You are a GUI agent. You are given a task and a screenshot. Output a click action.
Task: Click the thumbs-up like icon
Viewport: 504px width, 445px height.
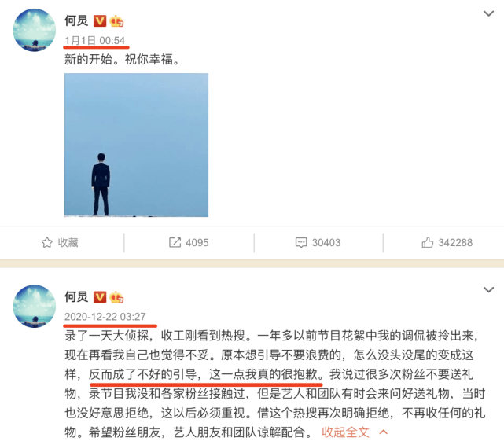pyautogui.click(x=428, y=242)
